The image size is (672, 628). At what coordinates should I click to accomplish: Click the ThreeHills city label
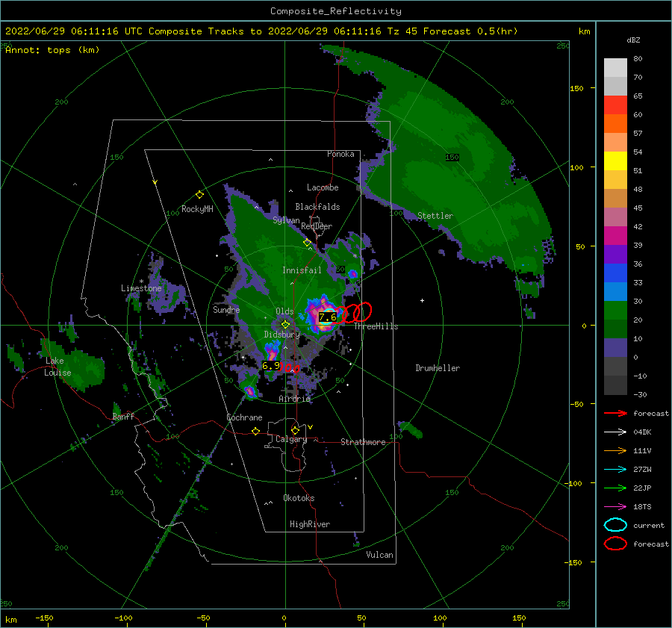(x=376, y=326)
